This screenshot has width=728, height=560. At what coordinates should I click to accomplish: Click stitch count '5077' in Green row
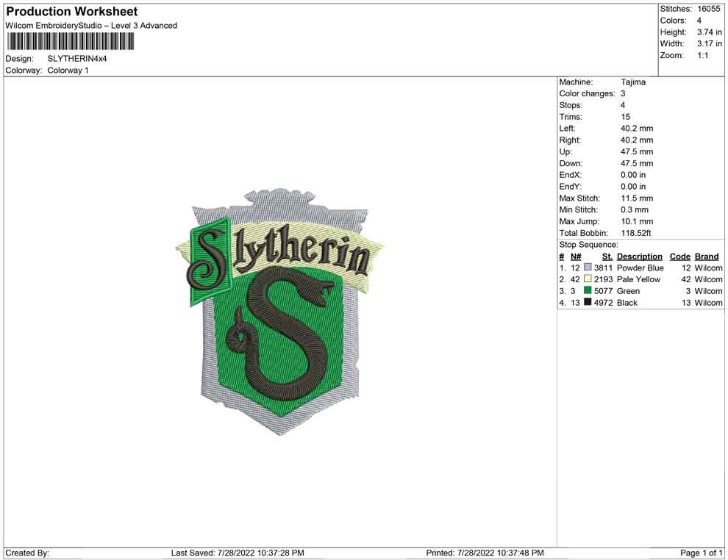pos(603,291)
